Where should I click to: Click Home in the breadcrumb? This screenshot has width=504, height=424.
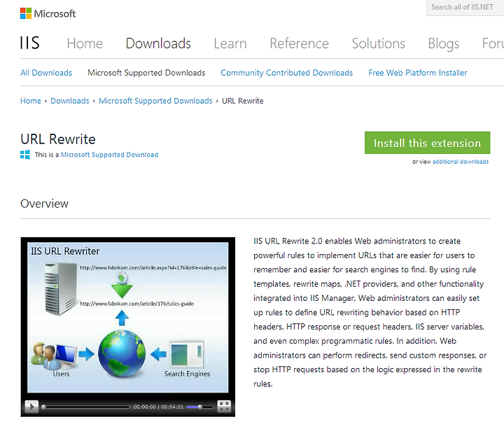[x=31, y=101]
